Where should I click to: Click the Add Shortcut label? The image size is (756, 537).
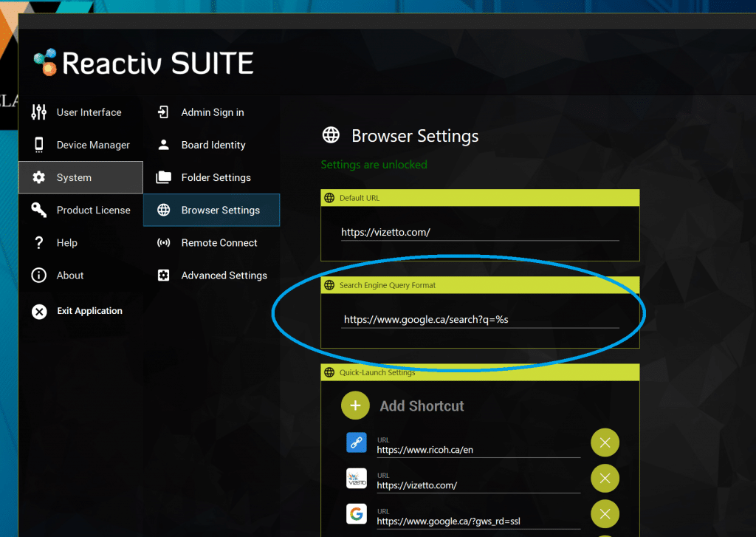click(x=422, y=406)
